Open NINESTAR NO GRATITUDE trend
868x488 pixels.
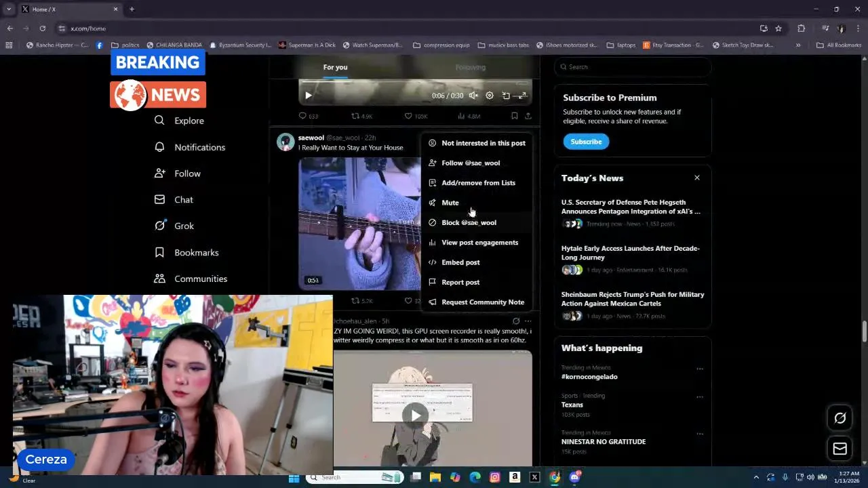(x=604, y=442)
